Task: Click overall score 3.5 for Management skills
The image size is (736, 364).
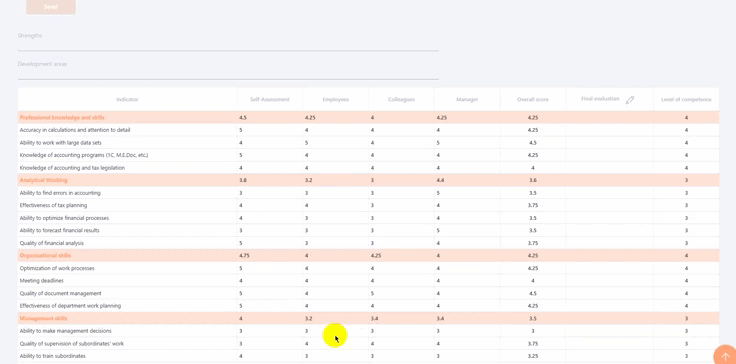Action: tap(533, 318)
